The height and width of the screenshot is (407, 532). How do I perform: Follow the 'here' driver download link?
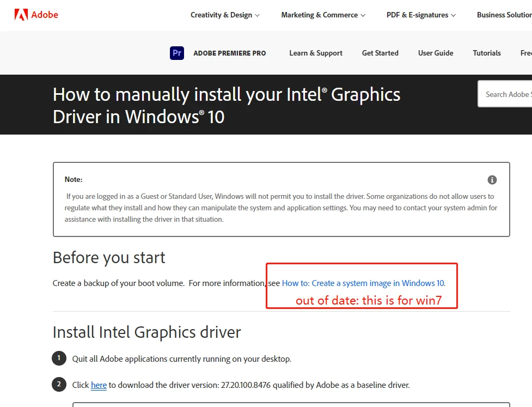99,385
